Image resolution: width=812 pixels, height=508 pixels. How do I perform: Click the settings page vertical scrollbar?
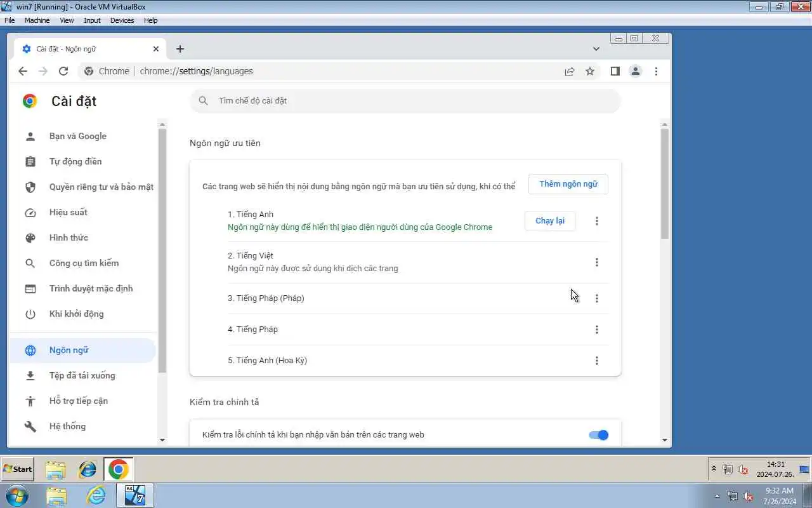(665, 184)
